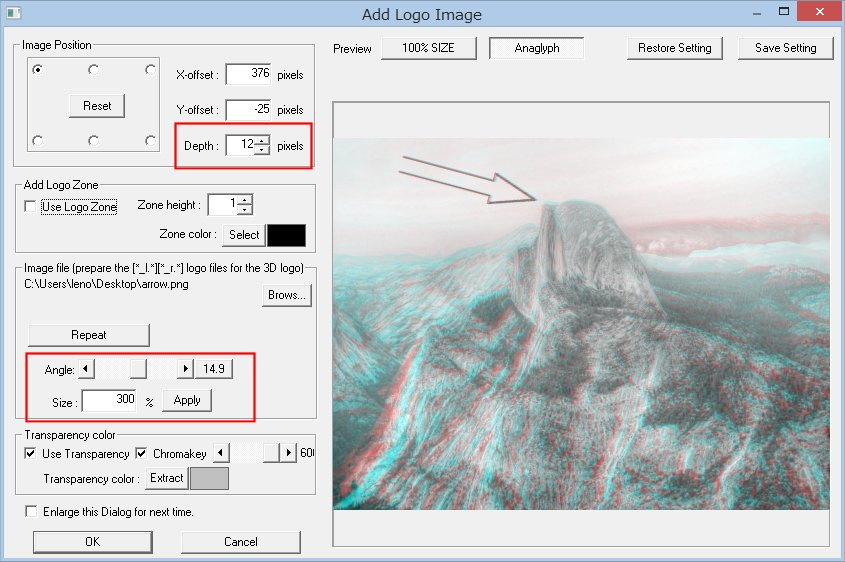Click the Chromakey slider left arrow
Screen dimensions: 845x562
(221, 453)
